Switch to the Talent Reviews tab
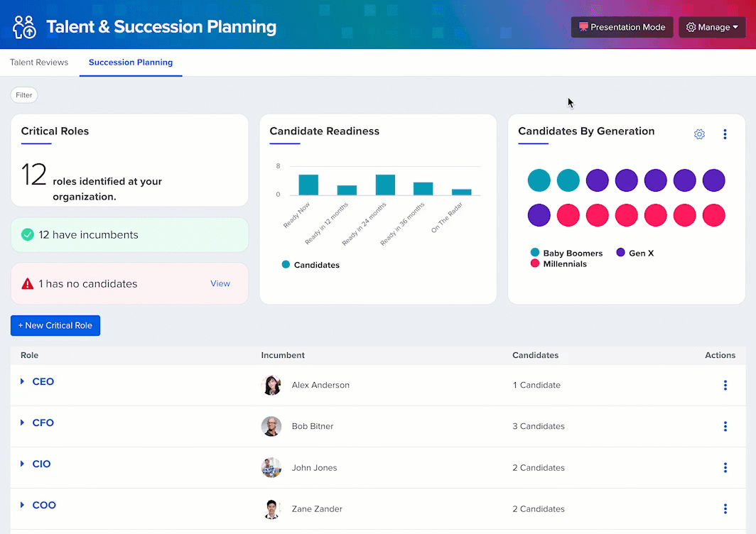756x534 pixels. 39,62
